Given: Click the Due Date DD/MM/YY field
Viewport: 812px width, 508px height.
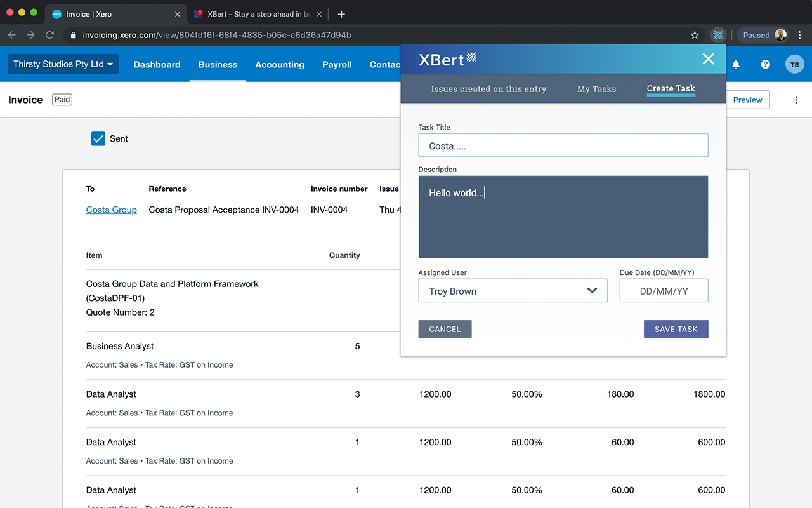Looking at the screenshot, I should pos(664,291).
